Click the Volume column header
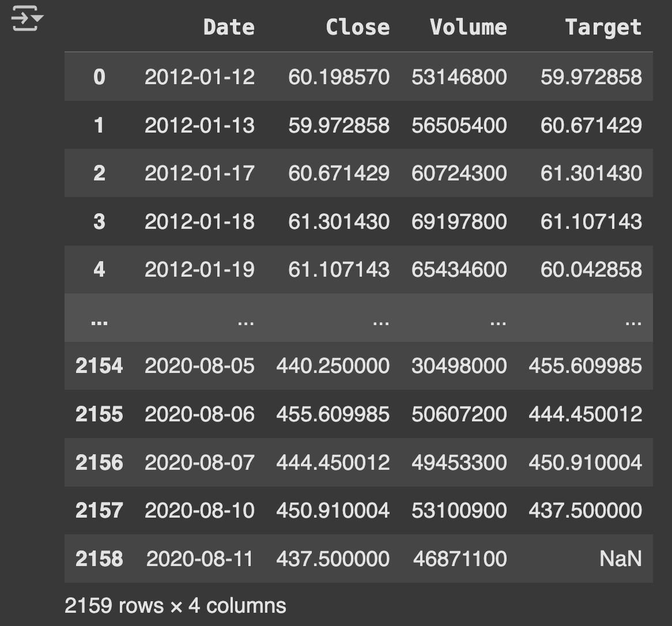The image size is (672, 626). click(469, 27)
